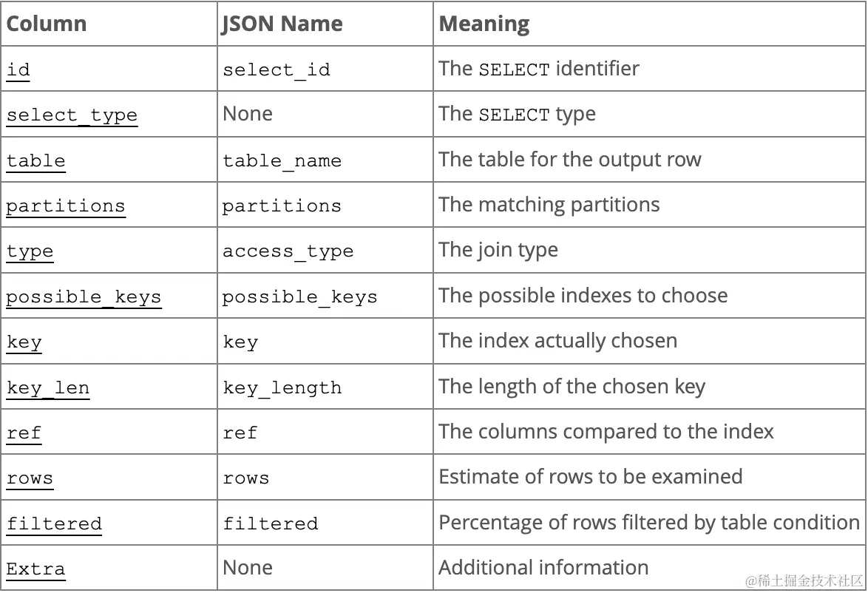Image resolution: width=868 pixels, height=593 pixels.
Task: Select the Meaning header cell
Action: (649, 24)
